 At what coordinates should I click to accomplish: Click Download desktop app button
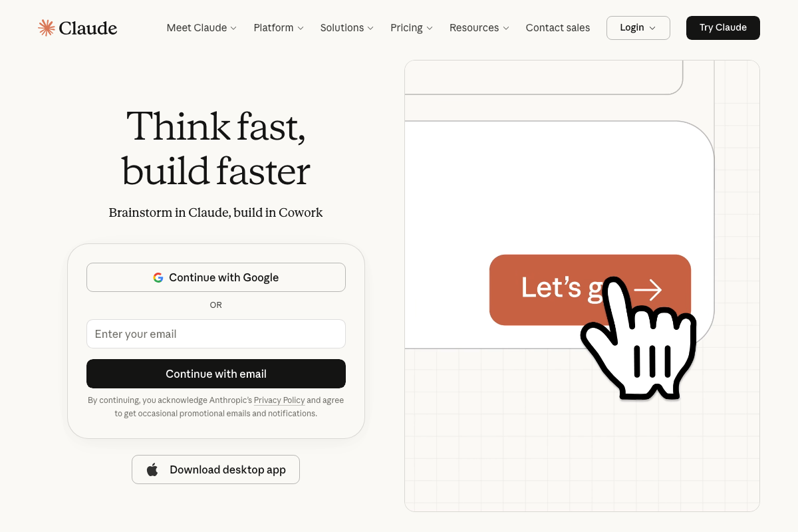coord(215,469)
